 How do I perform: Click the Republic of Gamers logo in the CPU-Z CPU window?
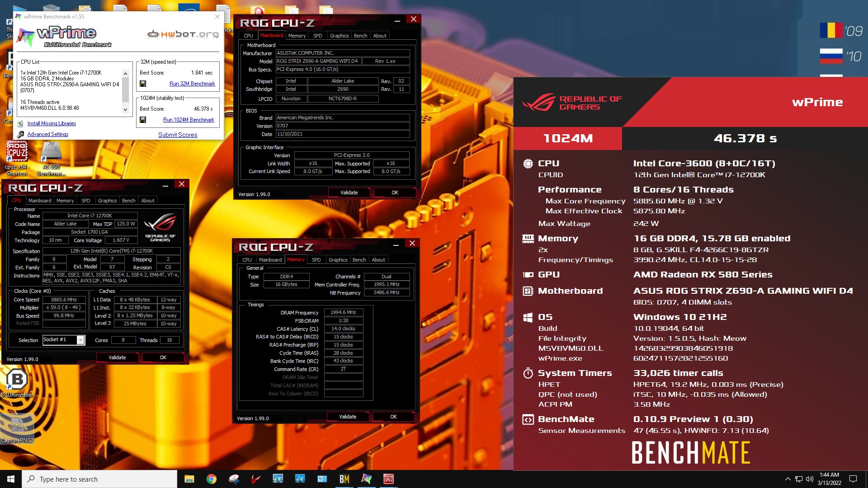[x=160, y=227]
